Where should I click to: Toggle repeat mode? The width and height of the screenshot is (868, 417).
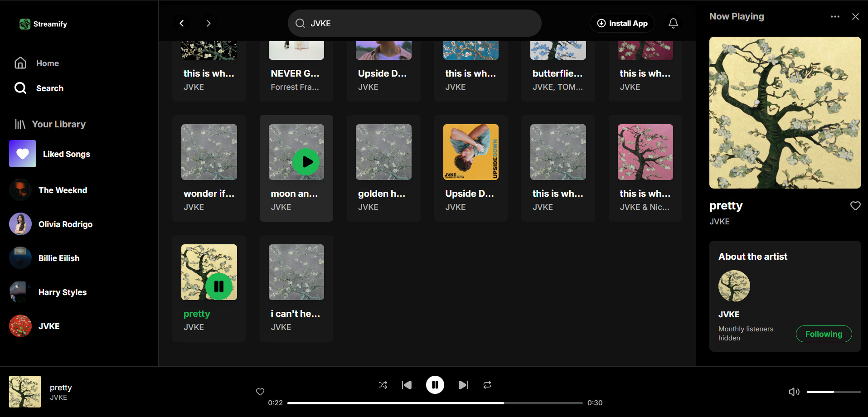point(487,385)
